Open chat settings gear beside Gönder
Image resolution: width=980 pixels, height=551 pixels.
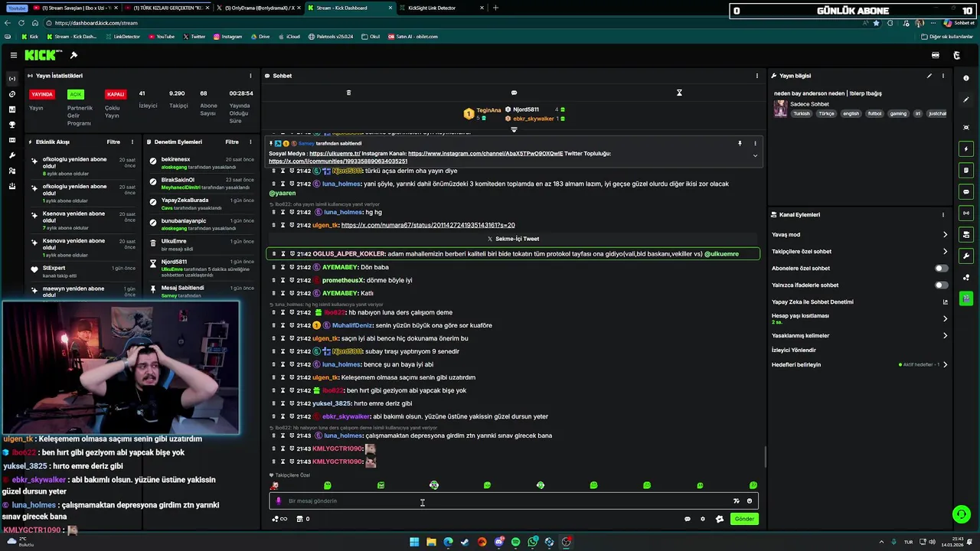(703, 519)
